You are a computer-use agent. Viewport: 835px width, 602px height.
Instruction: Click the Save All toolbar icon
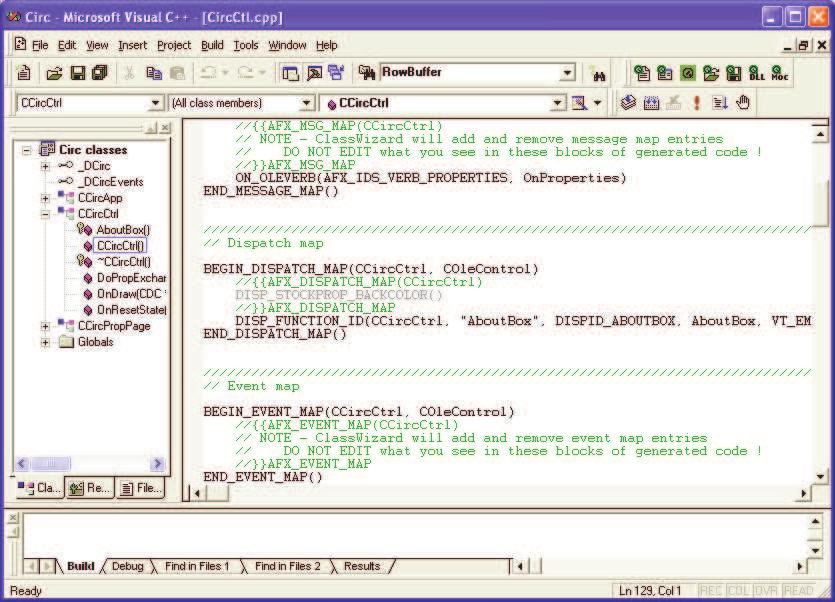click(100, 72)
